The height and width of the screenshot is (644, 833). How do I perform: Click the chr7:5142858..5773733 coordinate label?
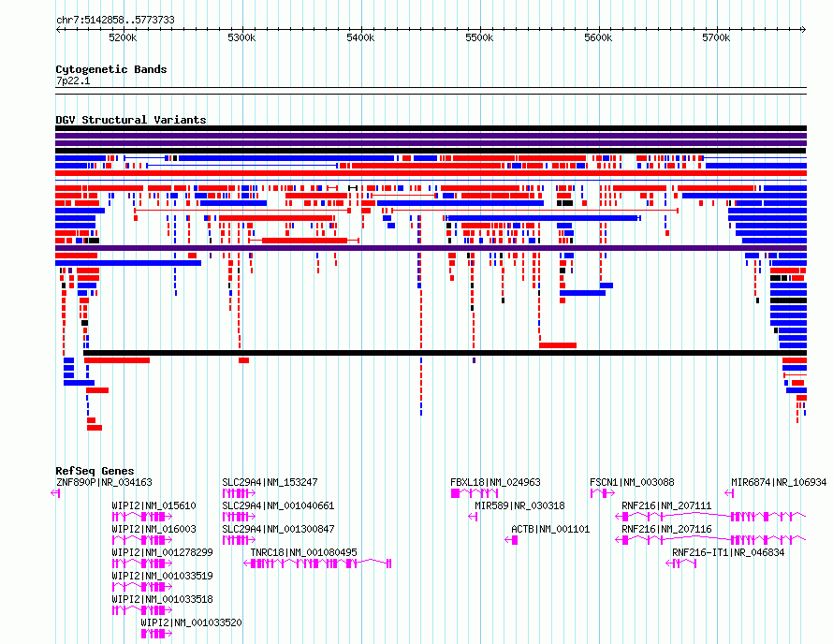115,20
